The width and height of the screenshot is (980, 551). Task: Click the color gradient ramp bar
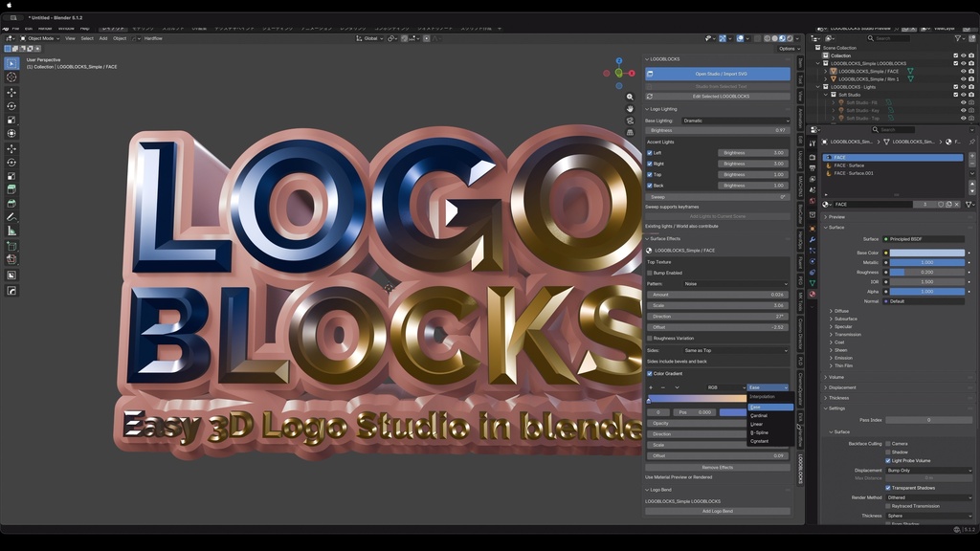tap(697, 399)
